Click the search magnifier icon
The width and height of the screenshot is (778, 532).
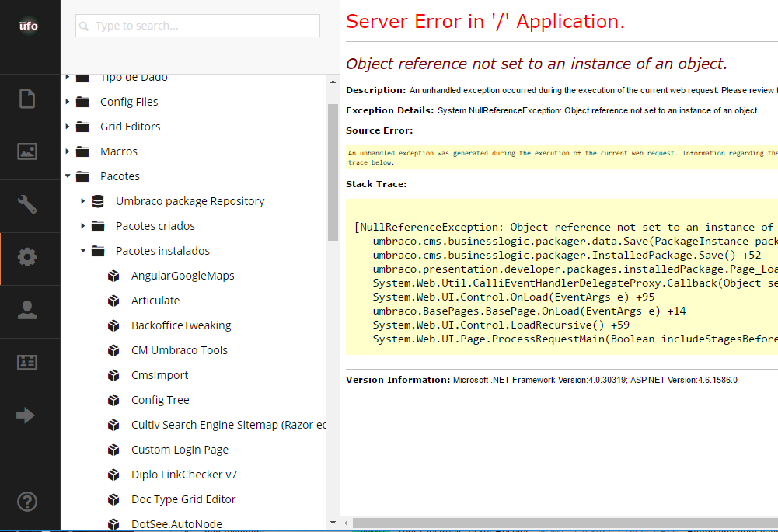tap(85, 26)
